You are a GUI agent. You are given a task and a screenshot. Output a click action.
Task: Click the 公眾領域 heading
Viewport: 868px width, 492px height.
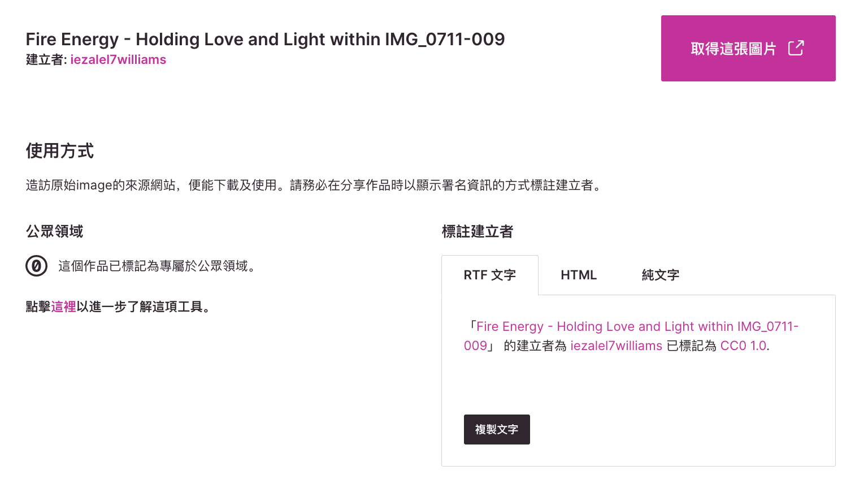click(55, 231)
